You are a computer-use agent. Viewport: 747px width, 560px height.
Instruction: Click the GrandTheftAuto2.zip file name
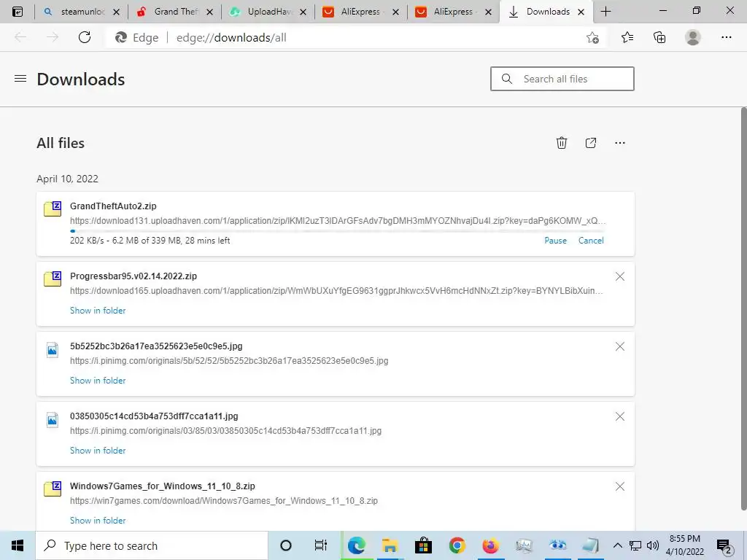click(x=113, y=206)
